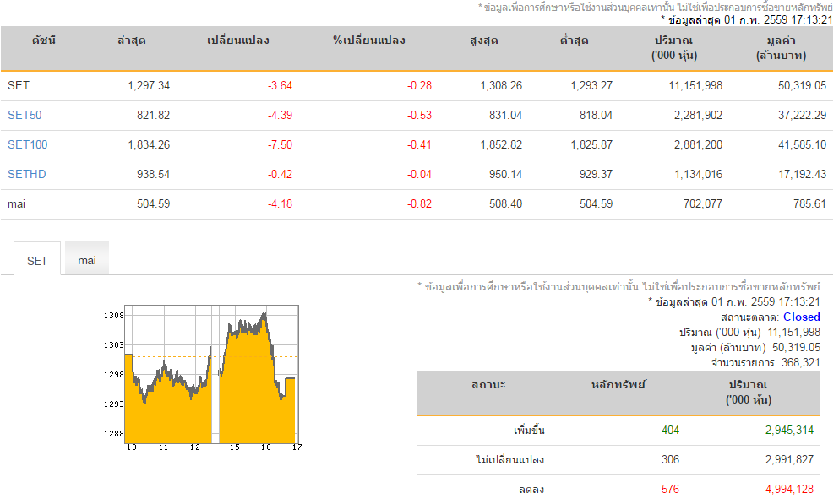Click SET50 low value 818.04

596,115
